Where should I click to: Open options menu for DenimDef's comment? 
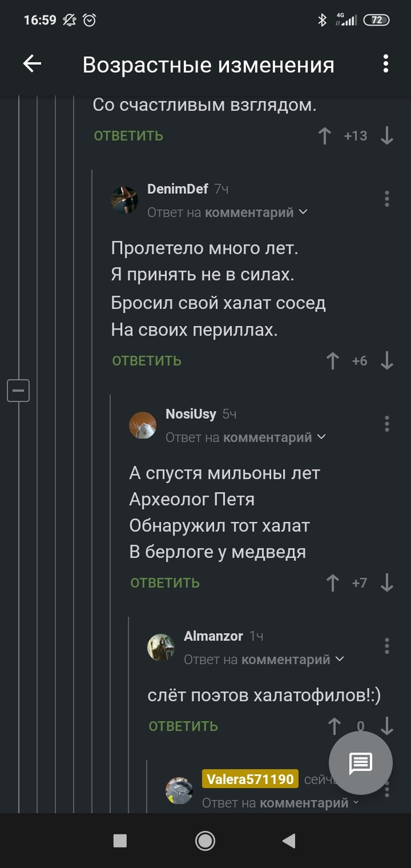[x=386, y=199]
